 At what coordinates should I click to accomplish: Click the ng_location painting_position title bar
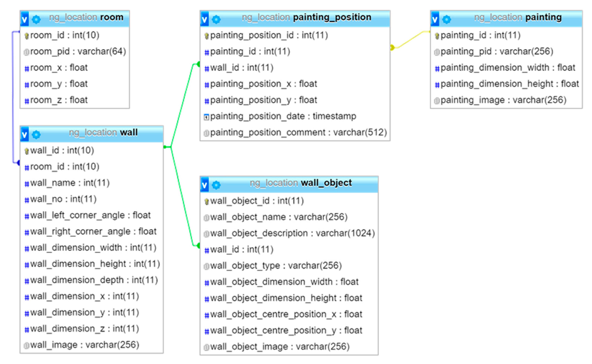[306, 17]
